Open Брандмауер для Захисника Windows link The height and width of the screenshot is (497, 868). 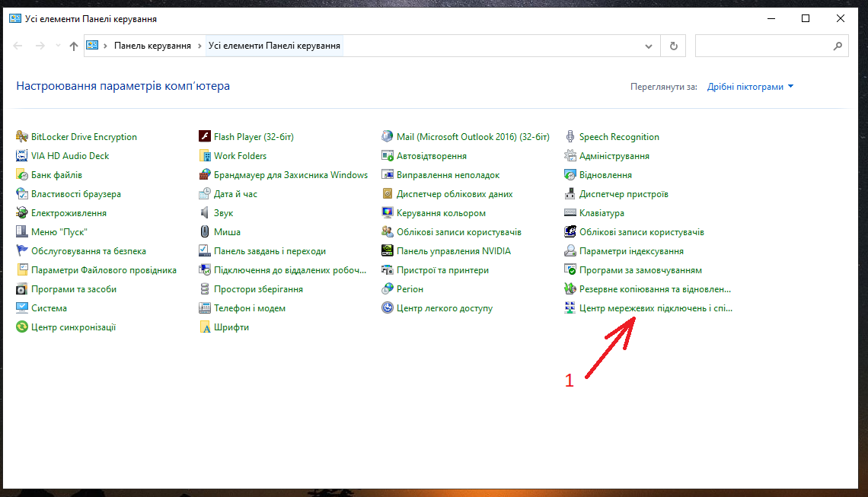coord(291,175)
